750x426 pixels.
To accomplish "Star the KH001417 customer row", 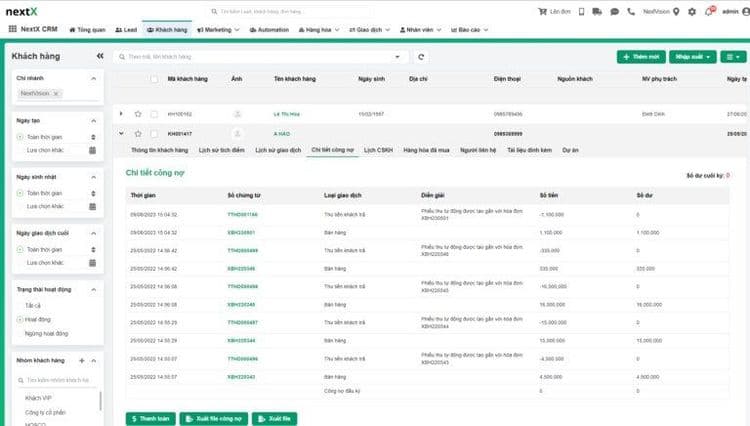I will point(138,132).
